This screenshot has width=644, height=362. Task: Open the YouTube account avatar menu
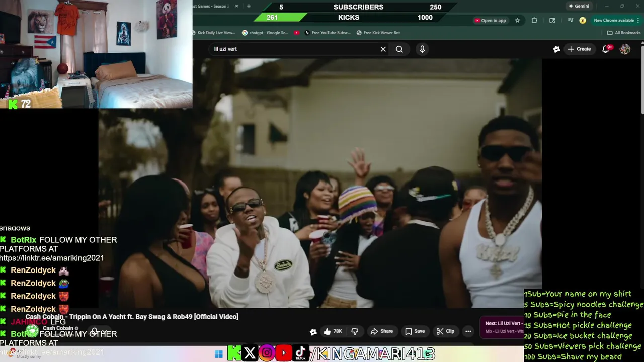click(x=625, y=49)
